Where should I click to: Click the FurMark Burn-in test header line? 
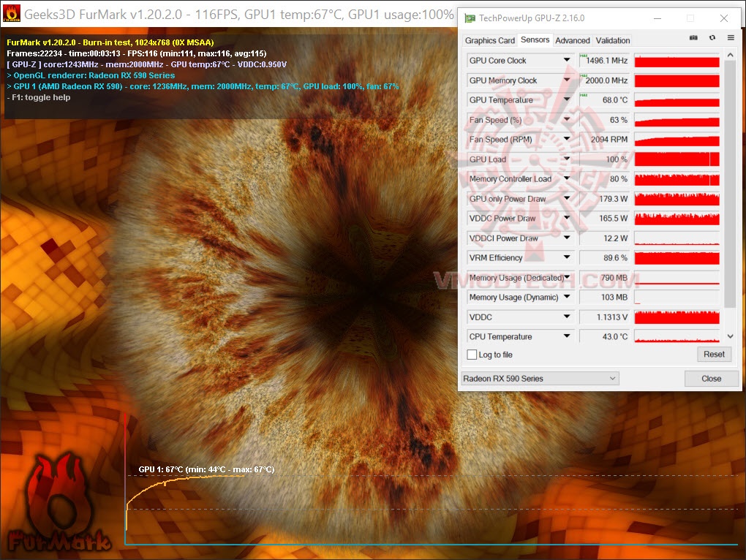(110, 42)
